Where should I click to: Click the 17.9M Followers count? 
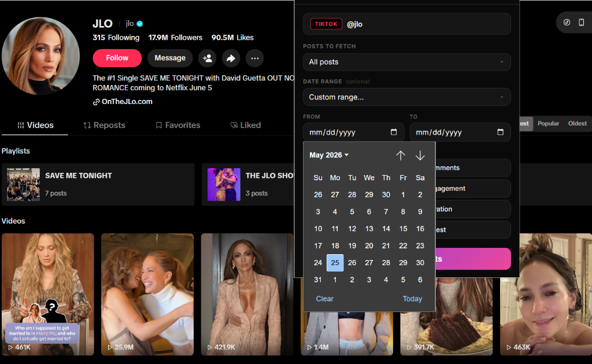click(x=175, y=38)
